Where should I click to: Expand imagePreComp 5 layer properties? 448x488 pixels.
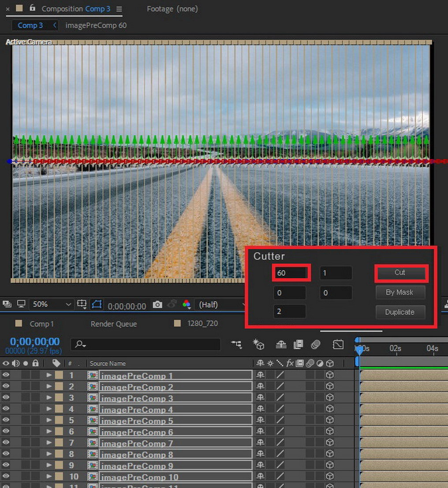click(x=49, y=420)
